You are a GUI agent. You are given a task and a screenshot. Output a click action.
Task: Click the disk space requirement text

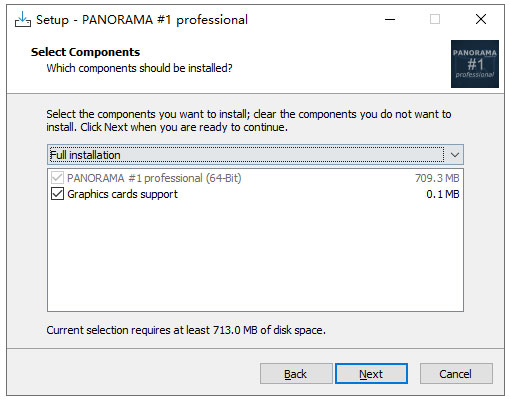186,330
